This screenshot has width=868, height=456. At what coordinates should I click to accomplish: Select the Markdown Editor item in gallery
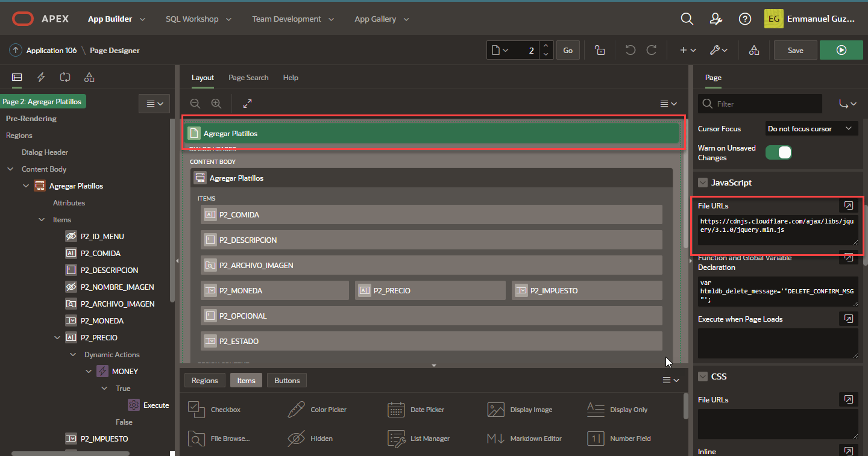(524, 439)
